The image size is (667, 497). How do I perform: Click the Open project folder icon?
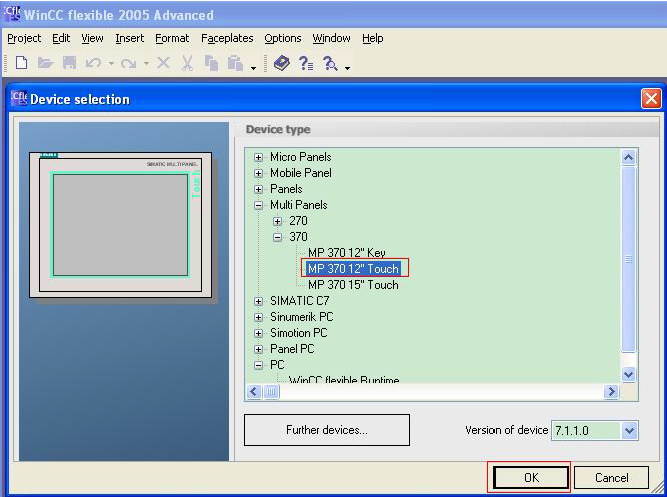coord(45,63)
